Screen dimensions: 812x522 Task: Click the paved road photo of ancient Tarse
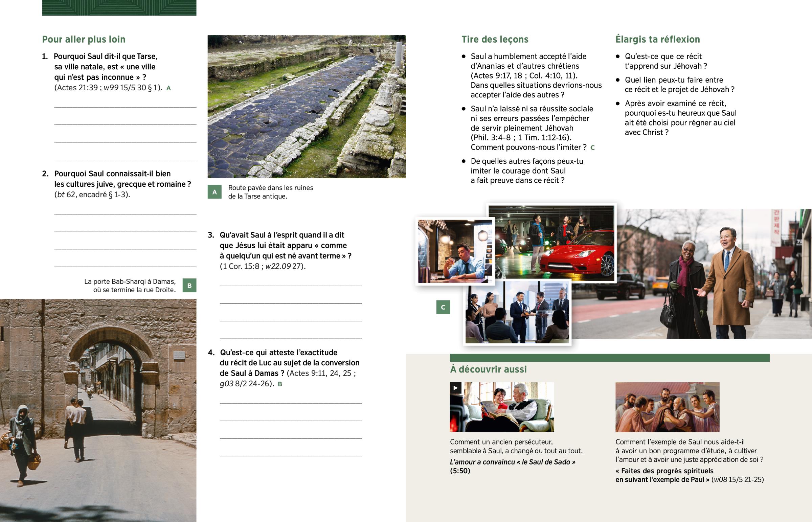click(x=307, y=107)
